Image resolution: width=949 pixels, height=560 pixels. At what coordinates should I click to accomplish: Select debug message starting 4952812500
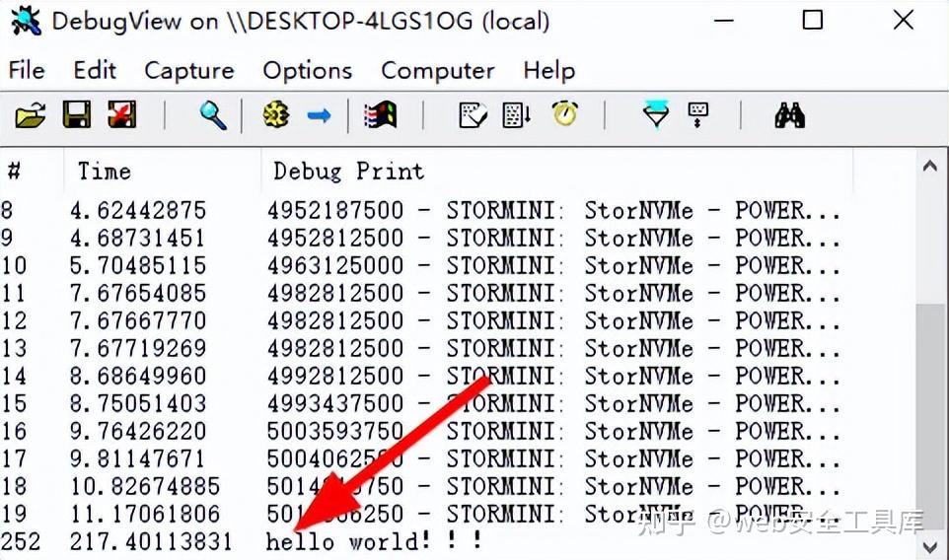tap(553, 238)
